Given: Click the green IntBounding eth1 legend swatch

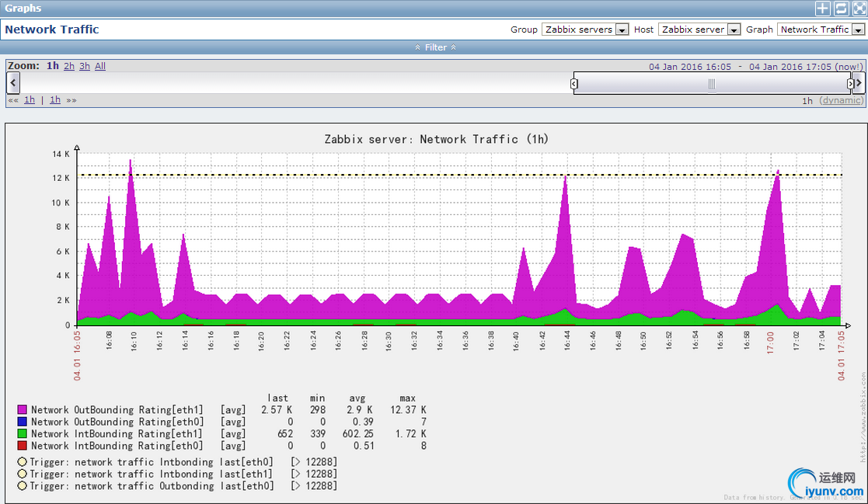Looking at the screenshot, I should point(22,434).
